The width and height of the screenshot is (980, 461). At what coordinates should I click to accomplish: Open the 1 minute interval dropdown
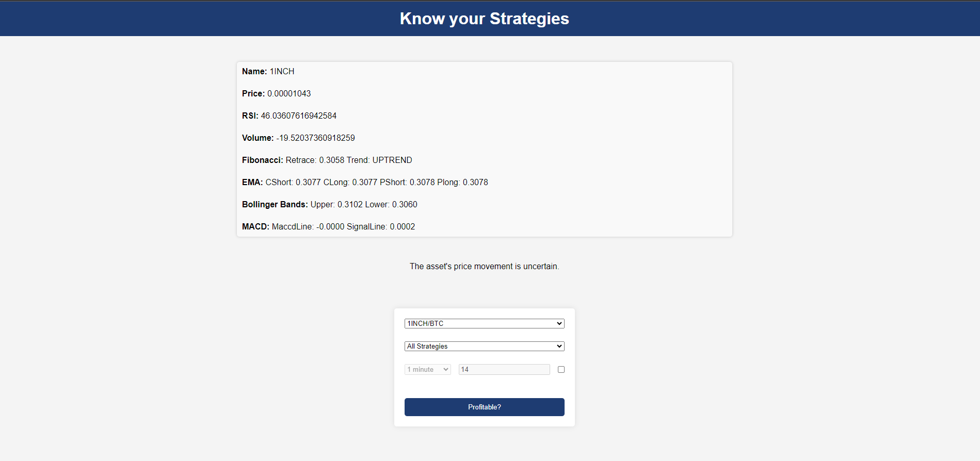click(427, 369)
